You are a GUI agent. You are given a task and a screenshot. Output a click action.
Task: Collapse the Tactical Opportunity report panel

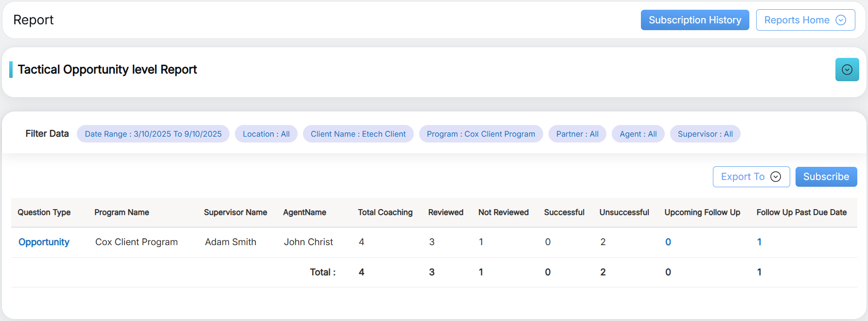click(847, 70)
